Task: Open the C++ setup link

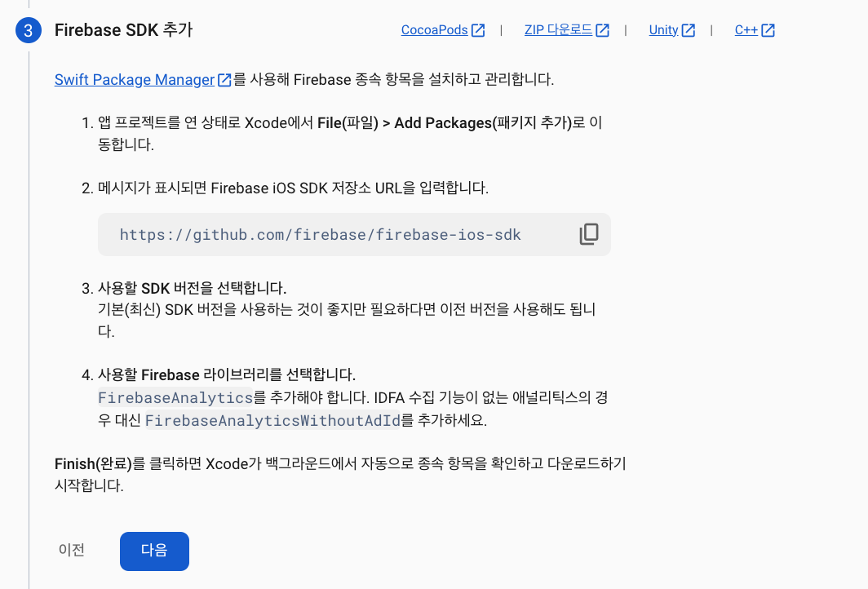Action: coord(746,30)
